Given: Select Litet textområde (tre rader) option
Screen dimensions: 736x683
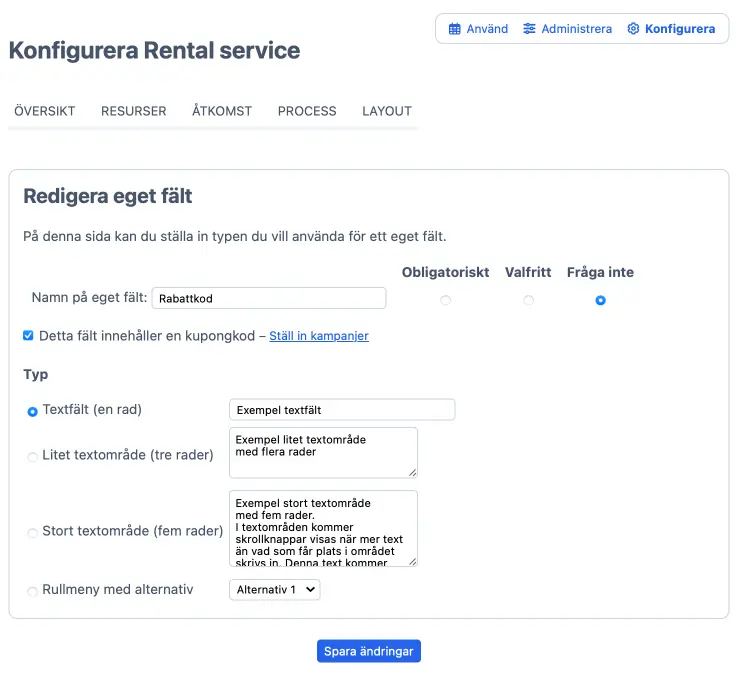Looking at the screenshot, I should (x=32, y=457).
